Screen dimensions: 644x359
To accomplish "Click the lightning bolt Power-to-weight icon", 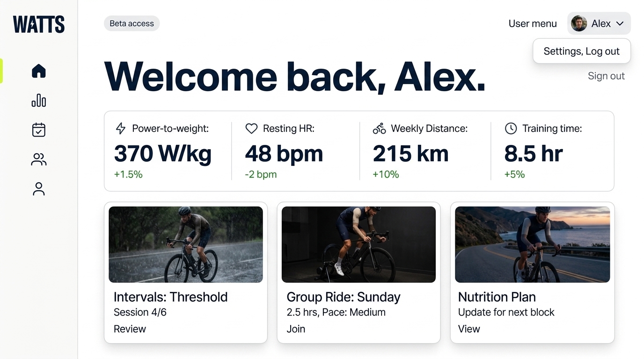I will click(121, 129).
